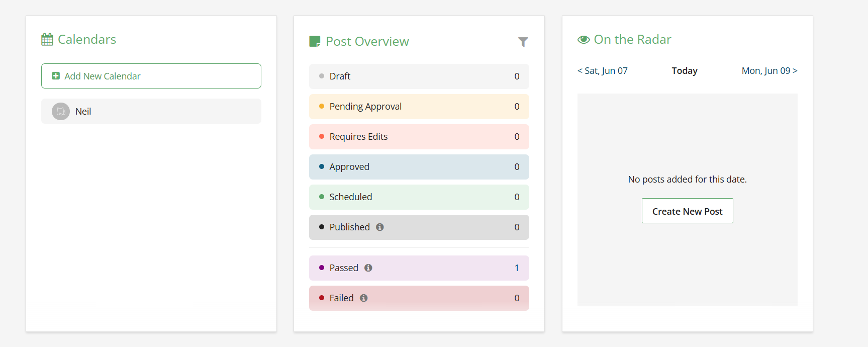Select the Requires Edits status row
The image size is (868, 347).
tap(419, 137)
